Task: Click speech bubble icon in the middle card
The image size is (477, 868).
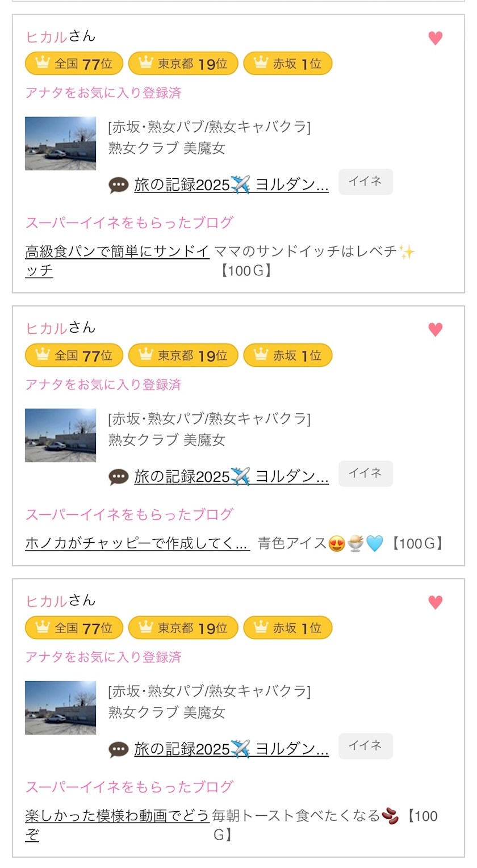Action: (119, 477)
